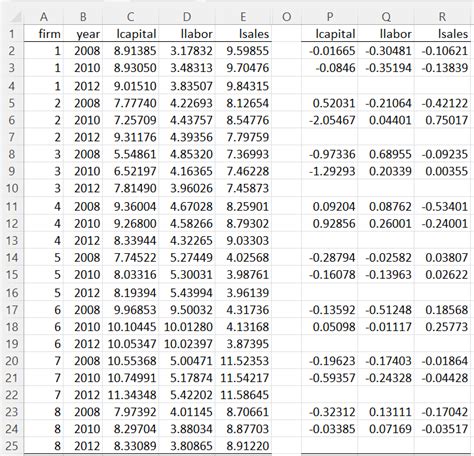The width and height of the screenshot is (474, 456).
Task: Select cell with value -0.28794
Action: pos(329,257)
